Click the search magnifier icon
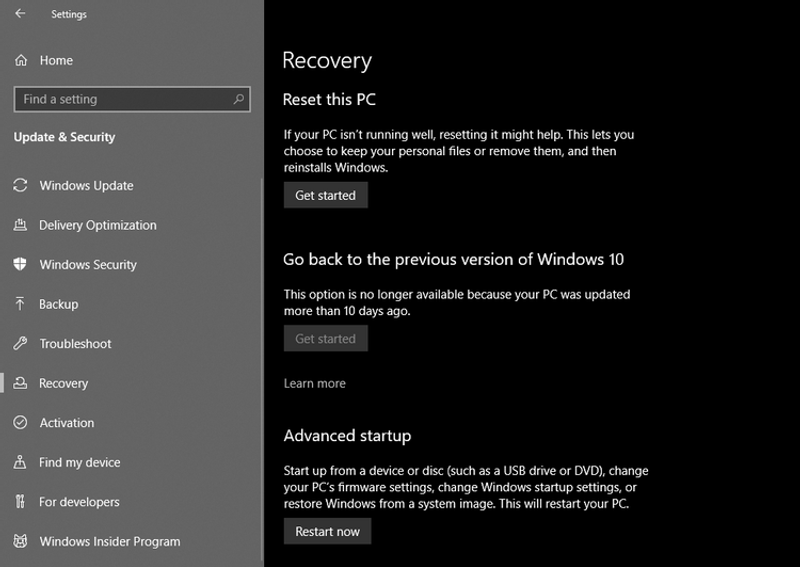 tap(238, 99)
